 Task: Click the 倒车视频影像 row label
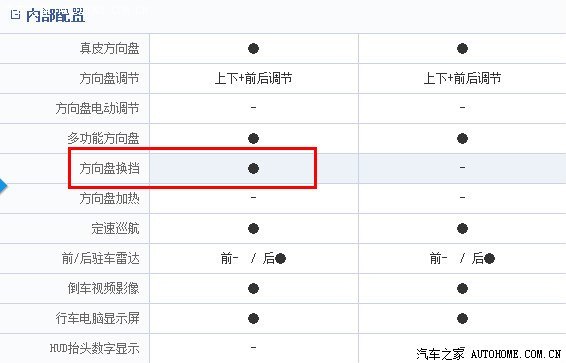click(104, 288)
